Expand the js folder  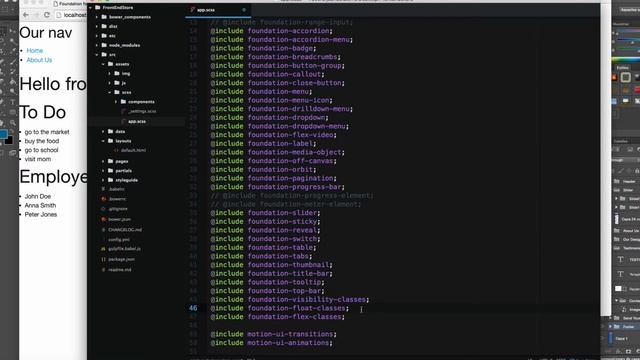[110, 83]
